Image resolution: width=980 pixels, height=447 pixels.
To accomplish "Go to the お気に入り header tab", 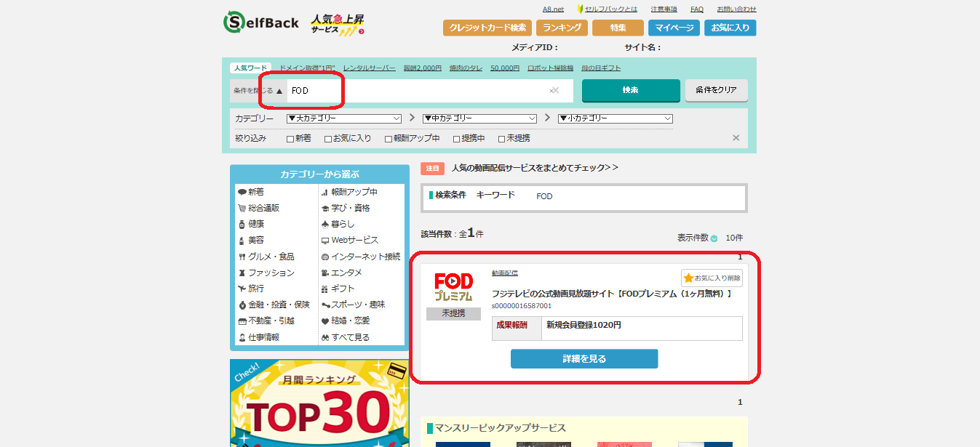I will pos(730,28).
